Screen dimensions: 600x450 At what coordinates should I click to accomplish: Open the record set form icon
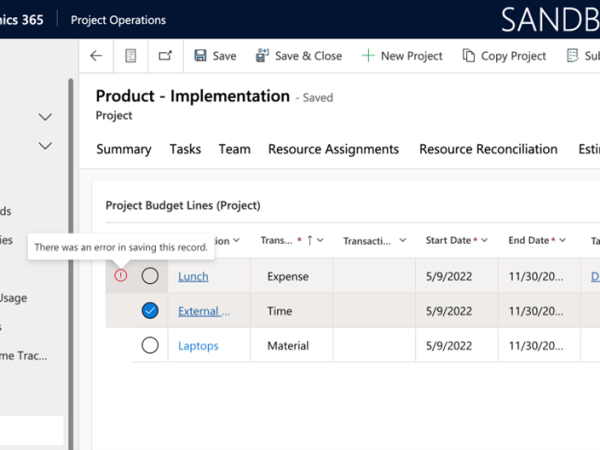click(x=130, y=56)
